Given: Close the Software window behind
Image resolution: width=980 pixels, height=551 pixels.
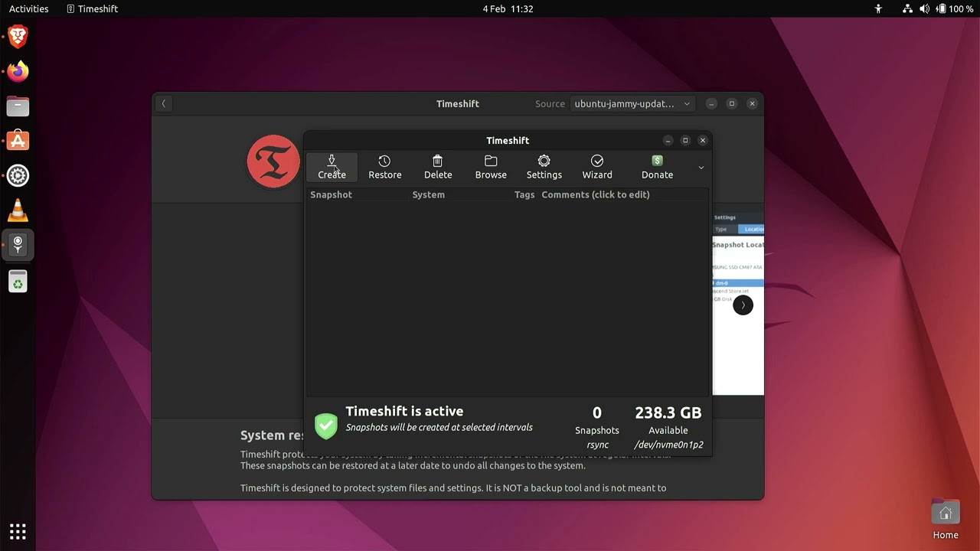Looking at the screenshot, I should point(752,103).
